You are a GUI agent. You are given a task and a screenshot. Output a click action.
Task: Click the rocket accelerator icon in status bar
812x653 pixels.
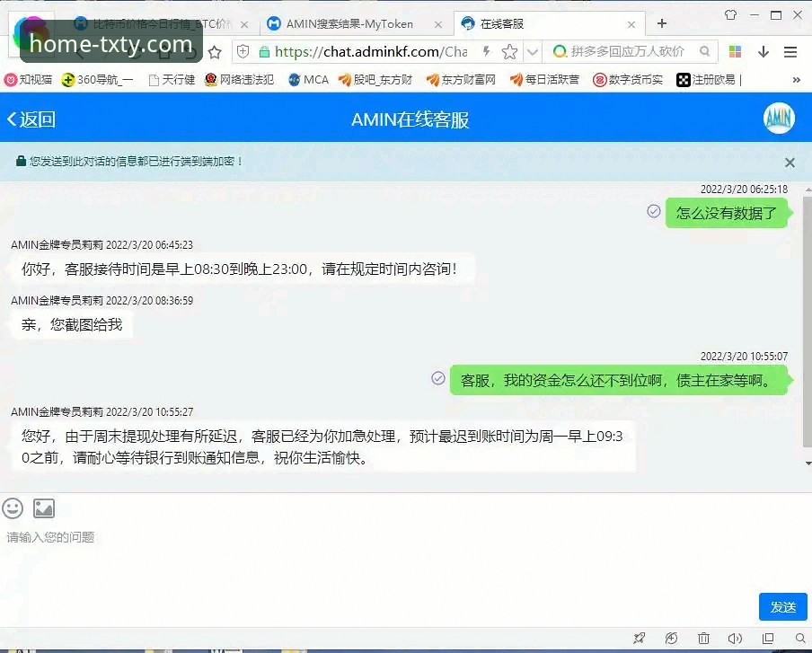coord(639,639)
